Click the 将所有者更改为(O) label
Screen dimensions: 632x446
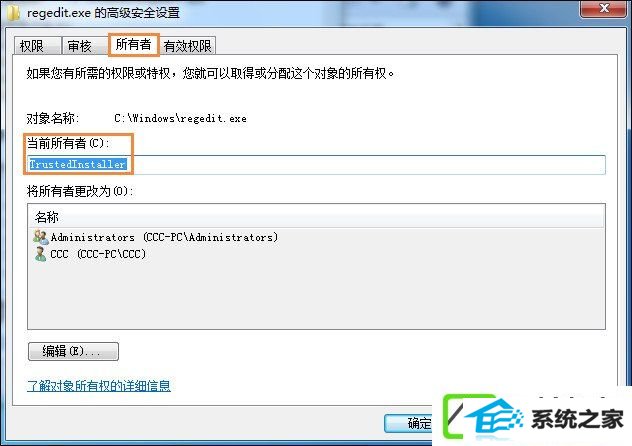click(x=79, y=191)
